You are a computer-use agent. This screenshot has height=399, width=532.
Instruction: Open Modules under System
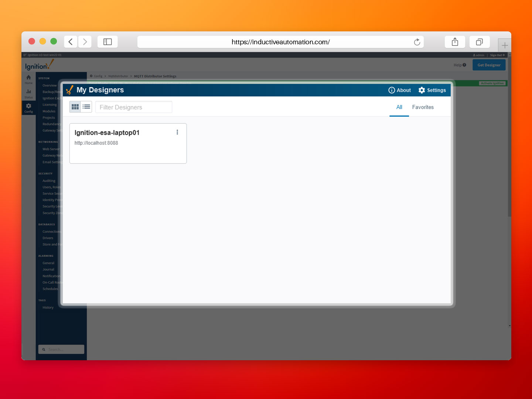pos(49,111)
